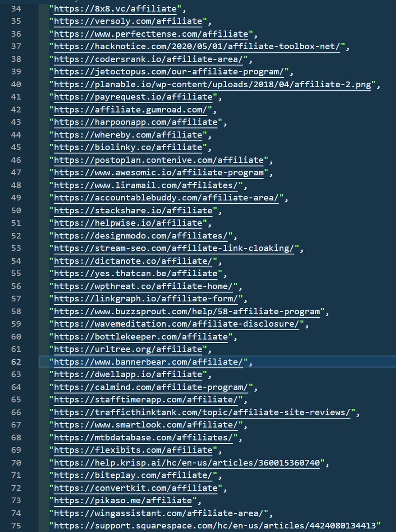The width and height of the screenshot is (396, 532).
Task: Select line number 75 in gutter
Action: 16,526
